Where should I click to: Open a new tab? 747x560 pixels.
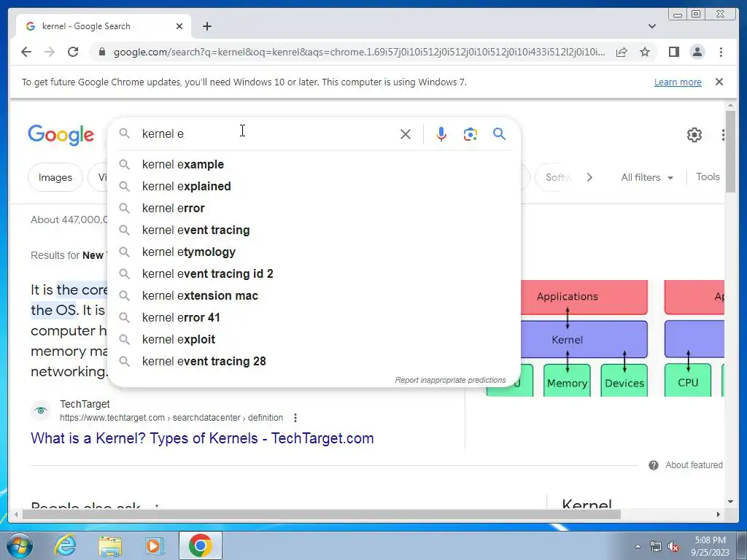[206, 26]
